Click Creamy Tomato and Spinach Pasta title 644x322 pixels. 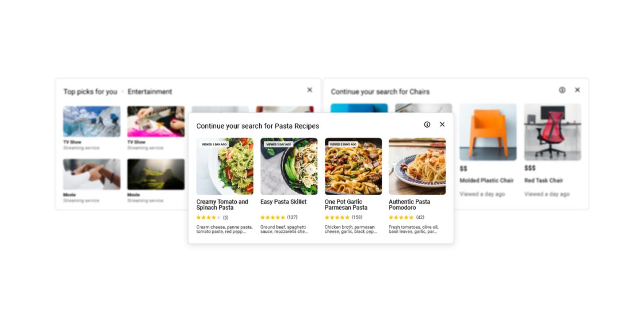222,204
